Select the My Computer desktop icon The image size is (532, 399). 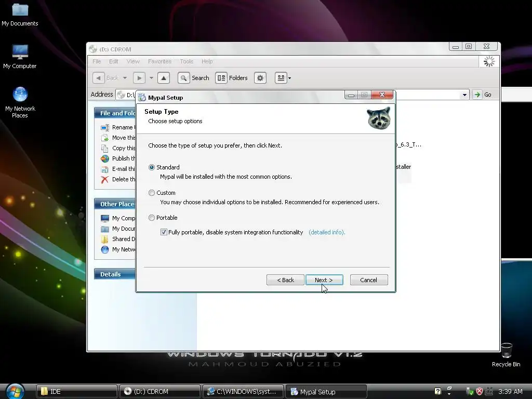click(x=20, y=56)
